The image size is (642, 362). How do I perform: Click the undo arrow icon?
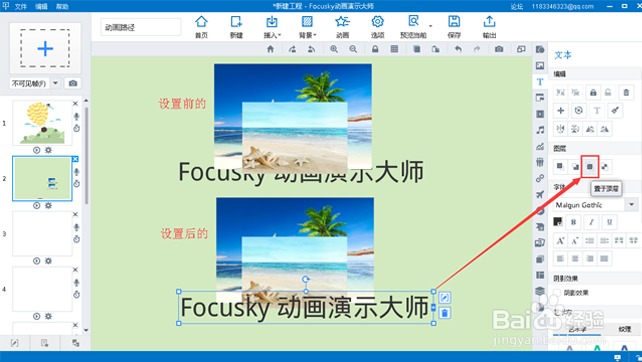click(x=458, y=49)
